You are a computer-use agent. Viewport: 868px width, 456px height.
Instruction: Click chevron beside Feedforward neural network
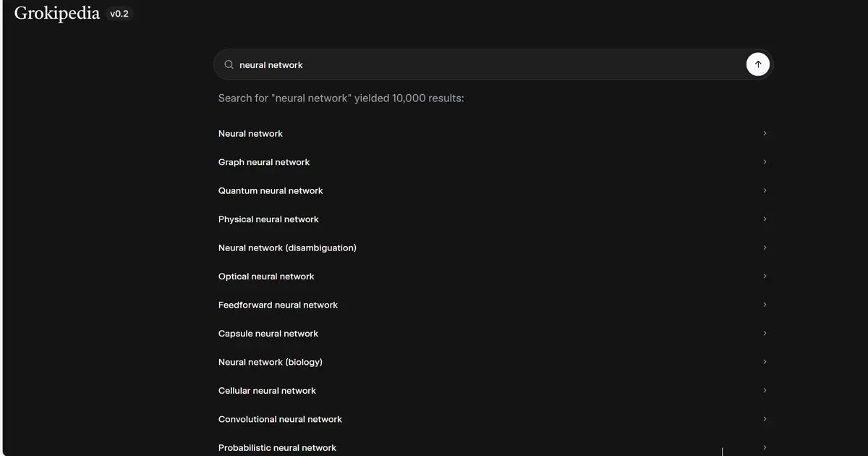765,305
